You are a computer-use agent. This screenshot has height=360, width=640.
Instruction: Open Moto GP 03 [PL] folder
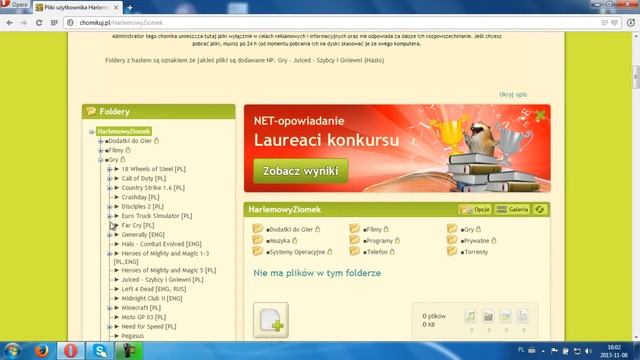pos(144,317)
